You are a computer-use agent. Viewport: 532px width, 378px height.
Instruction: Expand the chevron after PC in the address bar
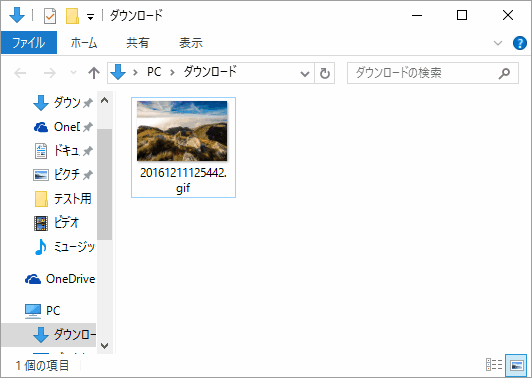point(172,73)
